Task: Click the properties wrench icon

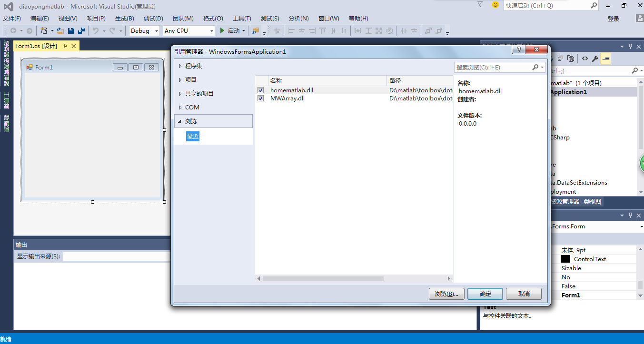Action: (595, 59)
